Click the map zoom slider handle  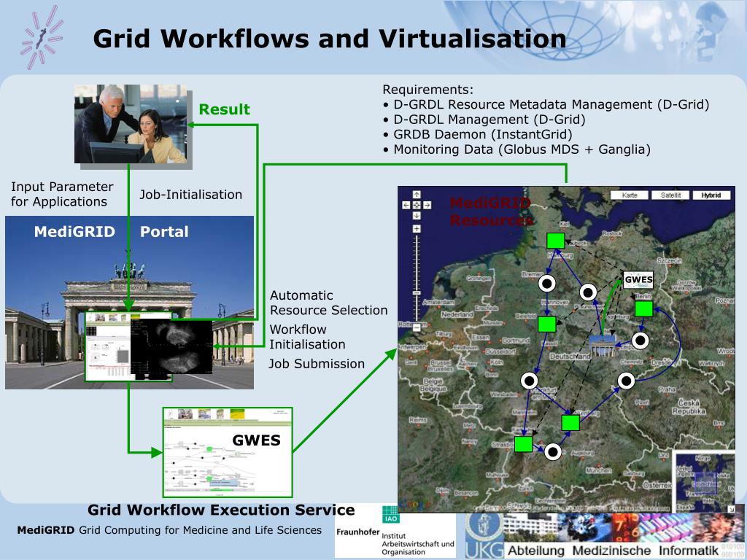coord(417,292)
